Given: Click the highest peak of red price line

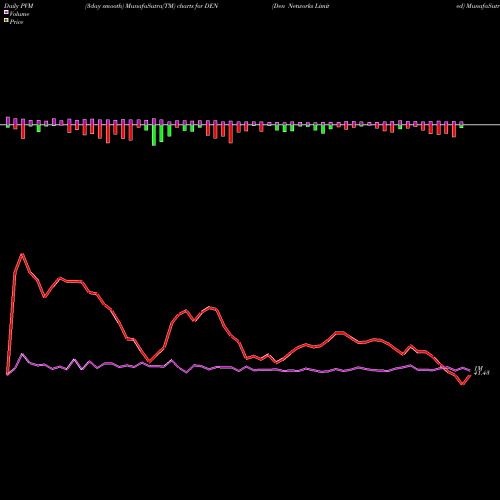Looking at the screenshot, I should point(22,254).
